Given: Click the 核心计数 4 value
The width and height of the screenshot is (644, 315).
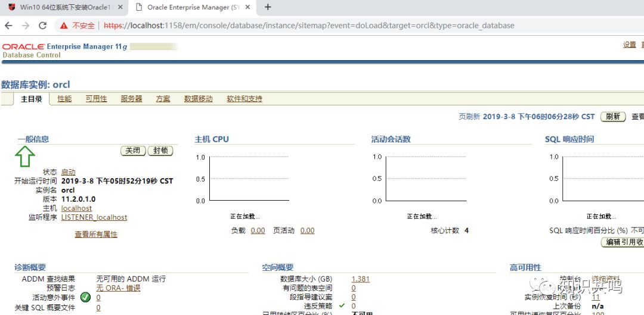Looking at the screenshot, I should click(466, 230).
